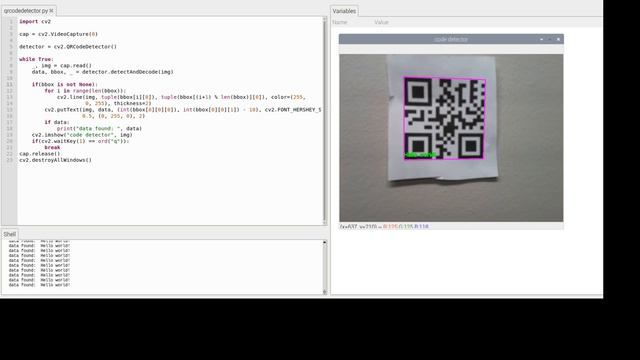This screenshot has height=360, width=640.
Task: Click the cv2.putText(...) code line
Action: tap(183, 110)
